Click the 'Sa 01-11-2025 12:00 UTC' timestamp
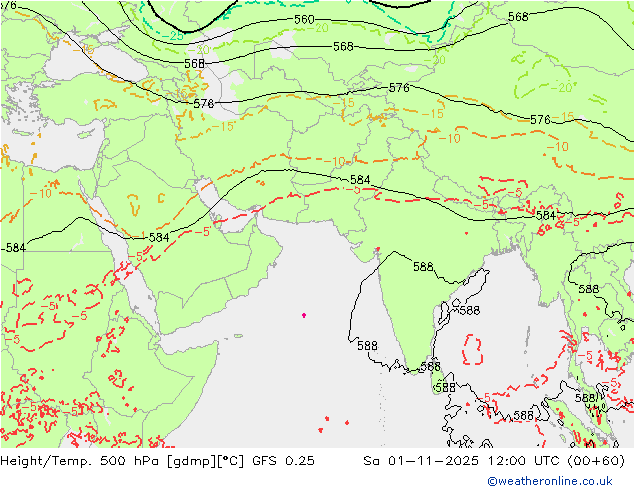634x490 pixels. tap(461, 461)
